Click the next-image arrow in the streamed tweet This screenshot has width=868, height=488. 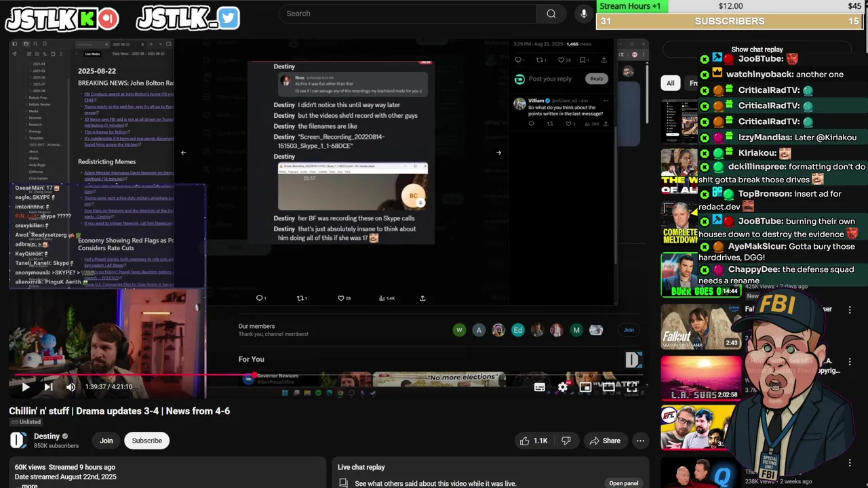click(x=498, y=152)
